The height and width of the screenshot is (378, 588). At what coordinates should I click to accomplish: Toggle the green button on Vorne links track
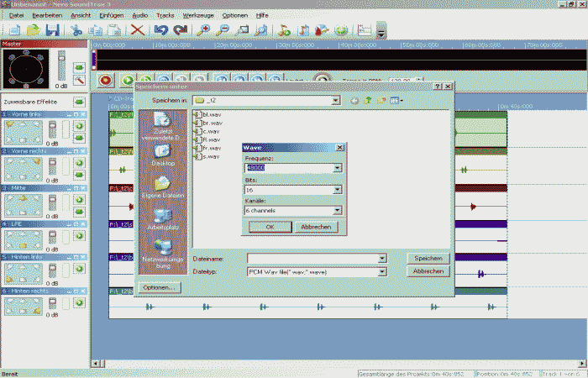click(x=79, y=126)
